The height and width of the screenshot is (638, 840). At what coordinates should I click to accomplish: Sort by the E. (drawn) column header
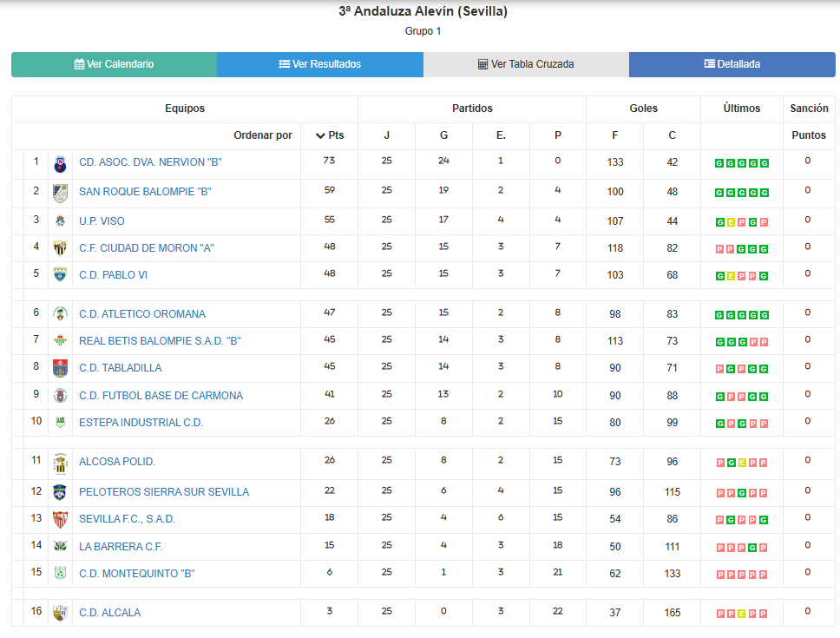coord(501,135)
